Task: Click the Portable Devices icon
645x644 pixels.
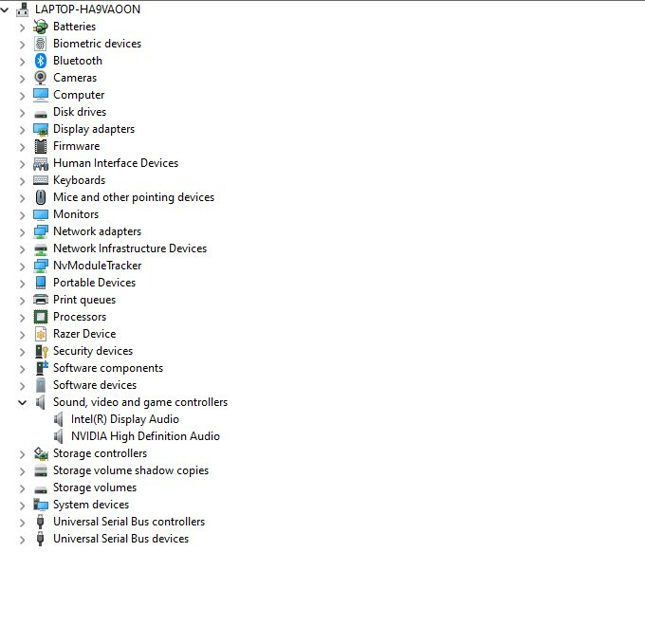Action: click(40, 283)
